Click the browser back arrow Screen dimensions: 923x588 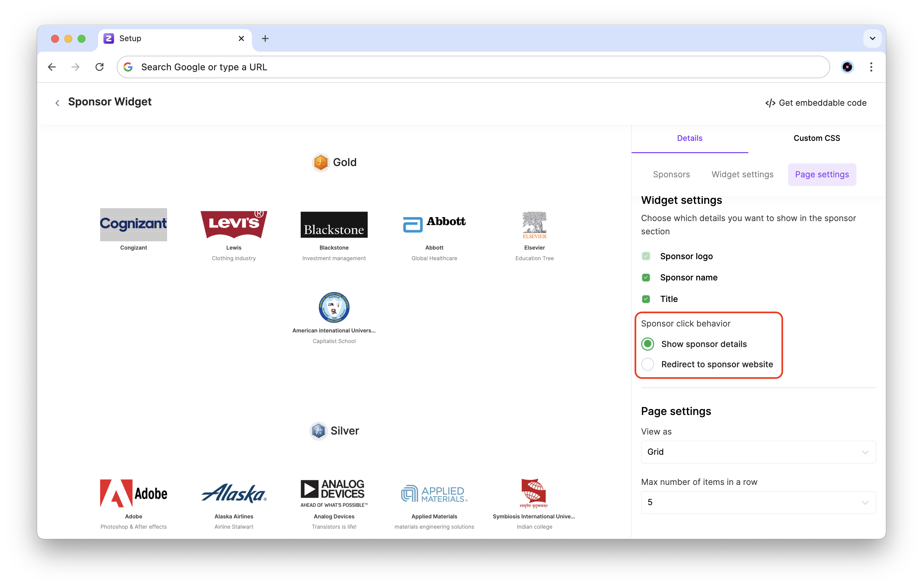click(52, 67)
